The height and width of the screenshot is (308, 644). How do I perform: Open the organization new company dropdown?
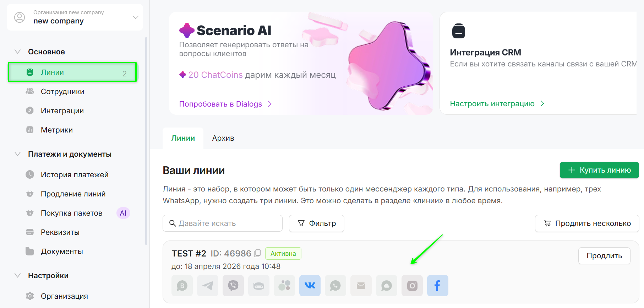135,17
